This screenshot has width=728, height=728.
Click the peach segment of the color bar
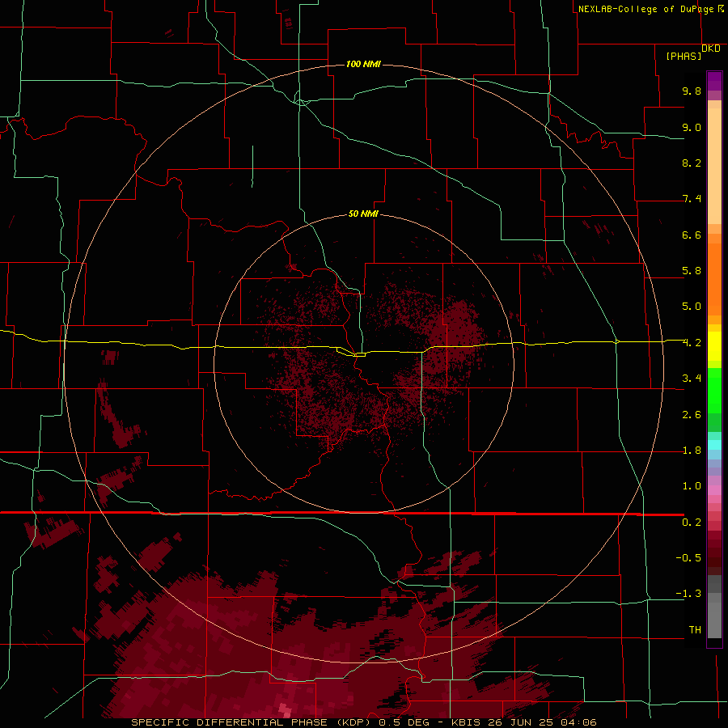[714, 163]
